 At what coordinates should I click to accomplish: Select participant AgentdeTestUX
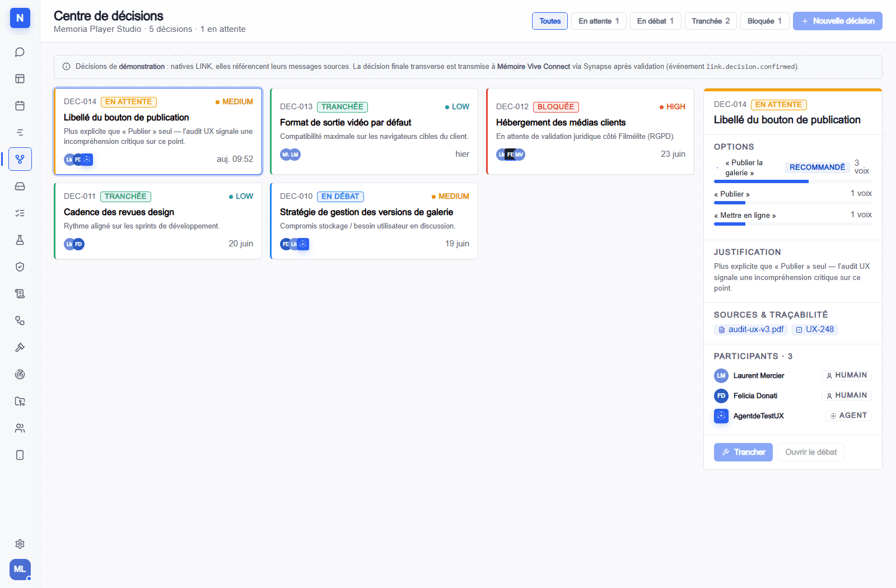[x=792, y=416]
